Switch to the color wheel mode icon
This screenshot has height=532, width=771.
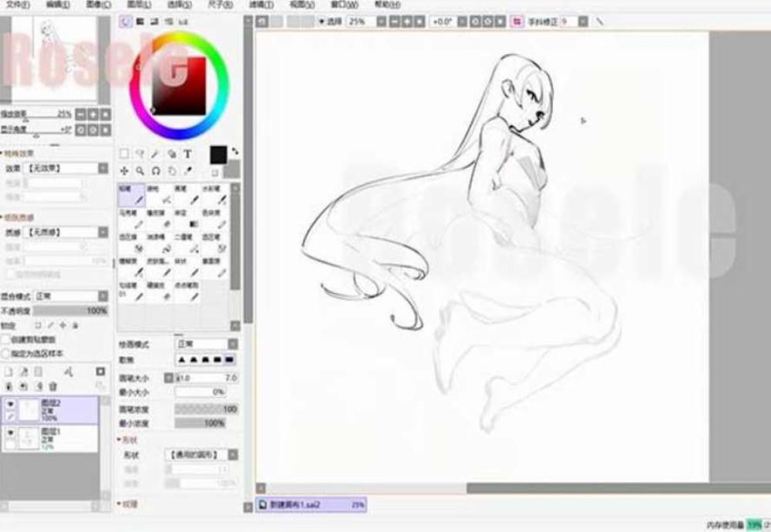pos(126,22)
